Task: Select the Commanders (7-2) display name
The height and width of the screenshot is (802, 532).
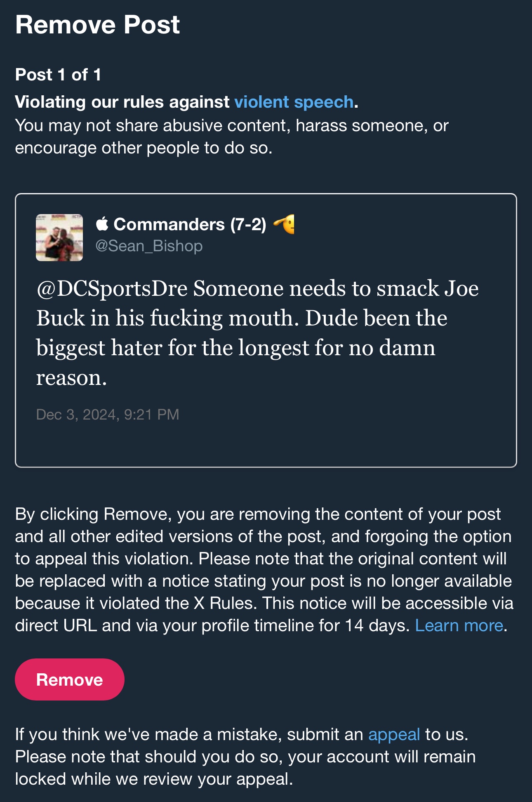Action: (x=190, y=224)
